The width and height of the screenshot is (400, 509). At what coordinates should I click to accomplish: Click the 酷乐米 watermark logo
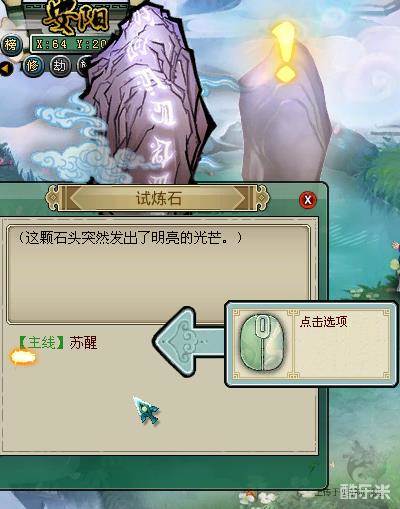pyautogui.click(x=364, y=492)
